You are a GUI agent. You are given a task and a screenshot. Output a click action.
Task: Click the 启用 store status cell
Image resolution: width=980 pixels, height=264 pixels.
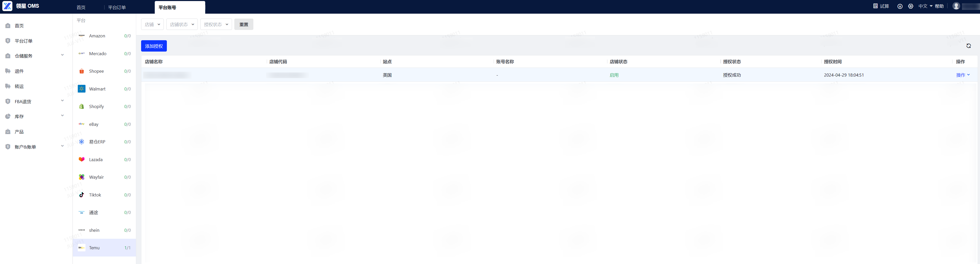[614, 75]
